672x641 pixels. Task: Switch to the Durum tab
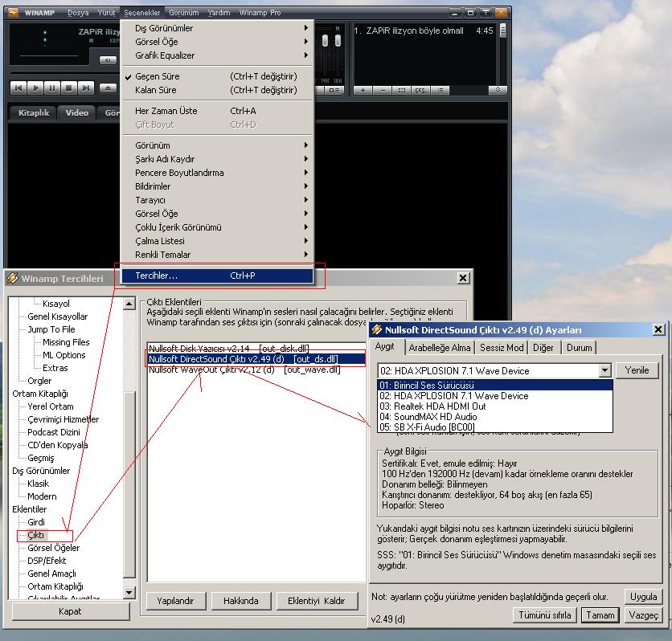[x=579, y=348]
